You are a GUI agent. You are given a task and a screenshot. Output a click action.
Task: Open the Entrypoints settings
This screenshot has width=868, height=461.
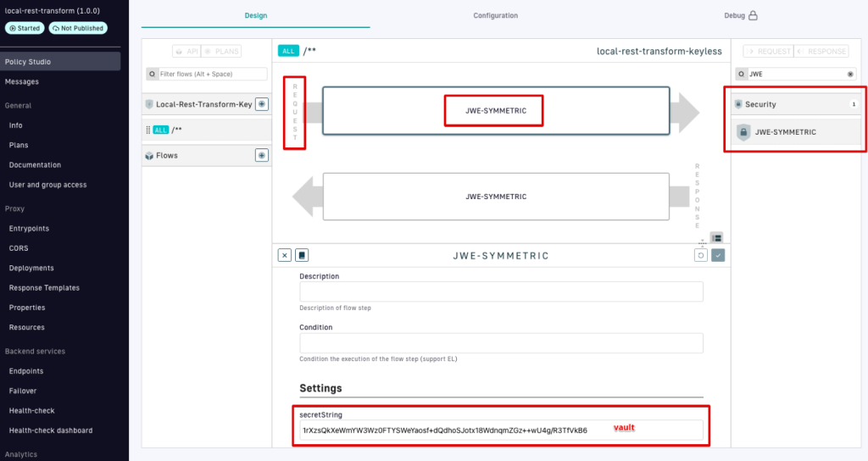pyautogui.click(x=29, y=229)
